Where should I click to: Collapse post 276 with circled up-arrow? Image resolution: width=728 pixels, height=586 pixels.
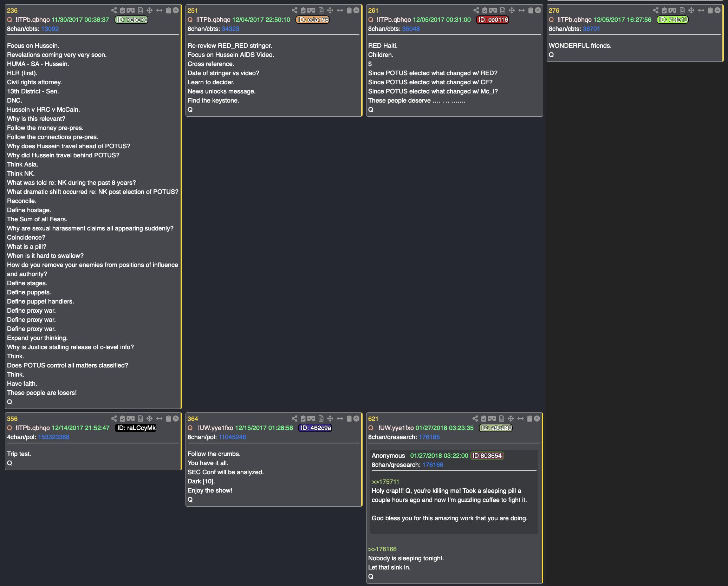point(718,10)
